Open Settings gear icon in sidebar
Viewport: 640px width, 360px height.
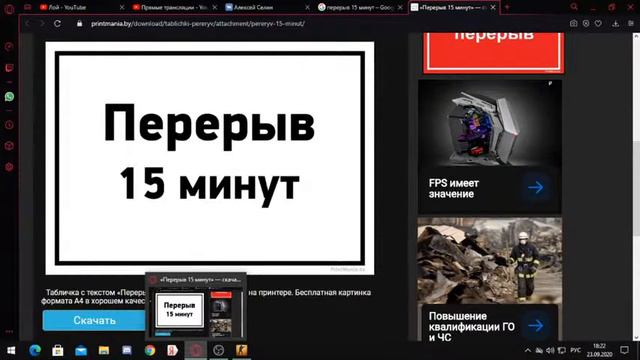[9, 167]
